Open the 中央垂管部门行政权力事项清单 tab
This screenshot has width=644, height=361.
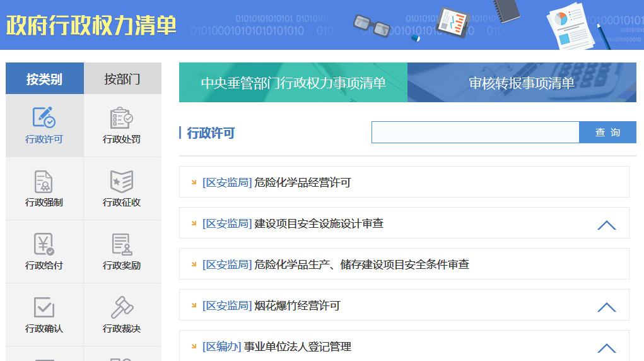(x=293, y=83)
